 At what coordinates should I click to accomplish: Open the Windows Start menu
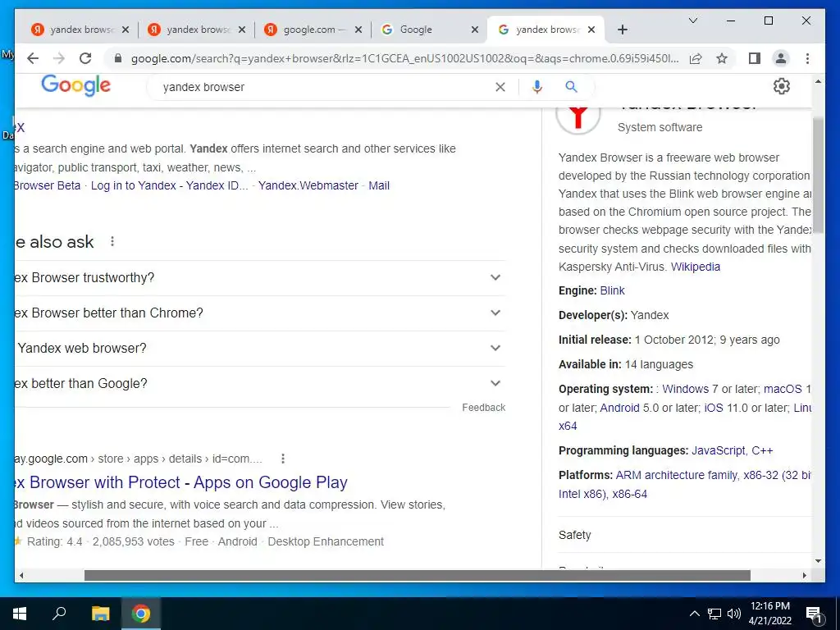[x=20, y=614]
